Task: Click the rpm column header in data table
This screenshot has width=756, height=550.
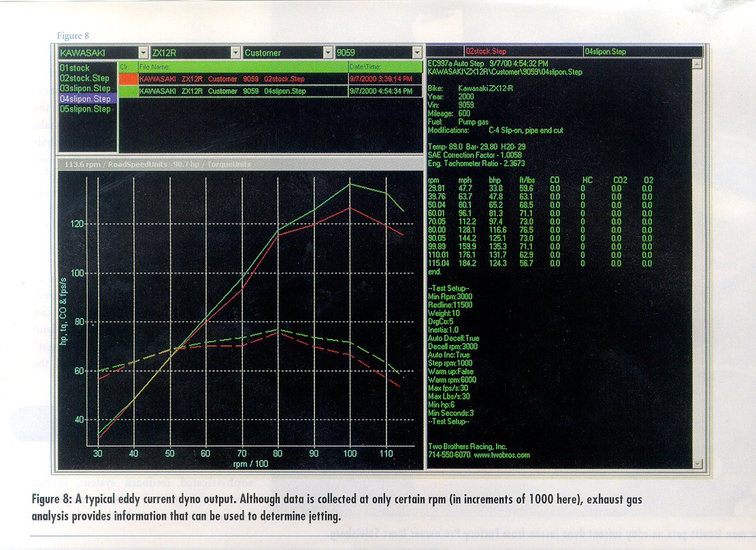Action: [433, 180]
